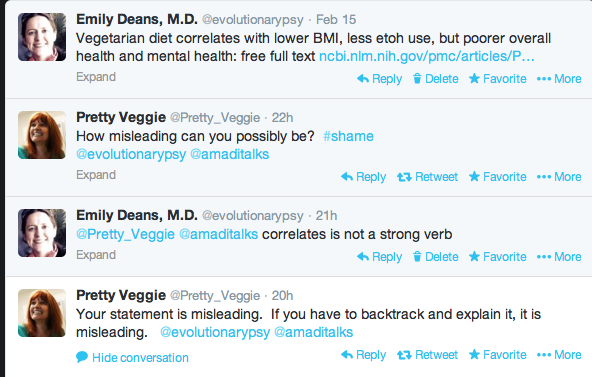Screen dimensions: 592x377
Task: Delete the Feb 15 vegetarian diet tweet
Action: point(435,79)
